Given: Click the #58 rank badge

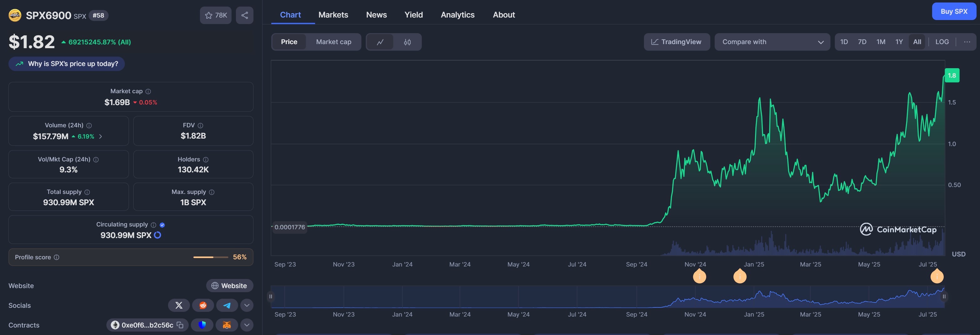Looking at the screenshot, I should click(99, 16).
